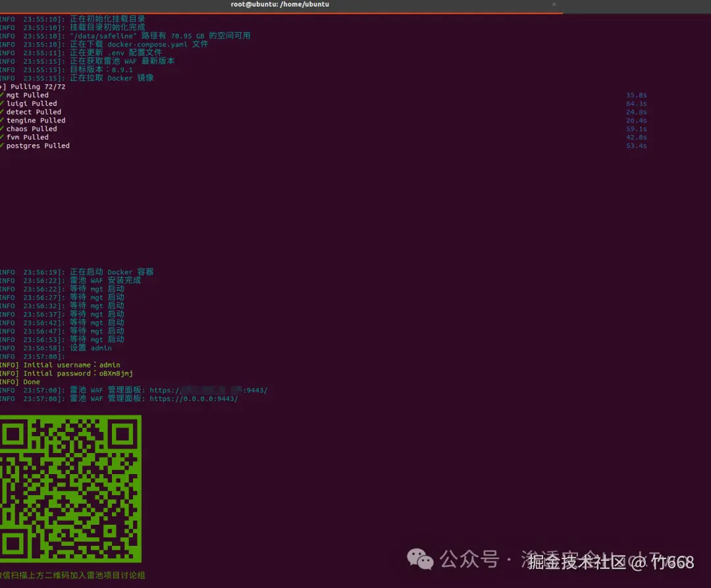Click the '/data/safeline' path text
Image resolution: width=711 pixels, height=588 pixels.
tap(103, 36)
